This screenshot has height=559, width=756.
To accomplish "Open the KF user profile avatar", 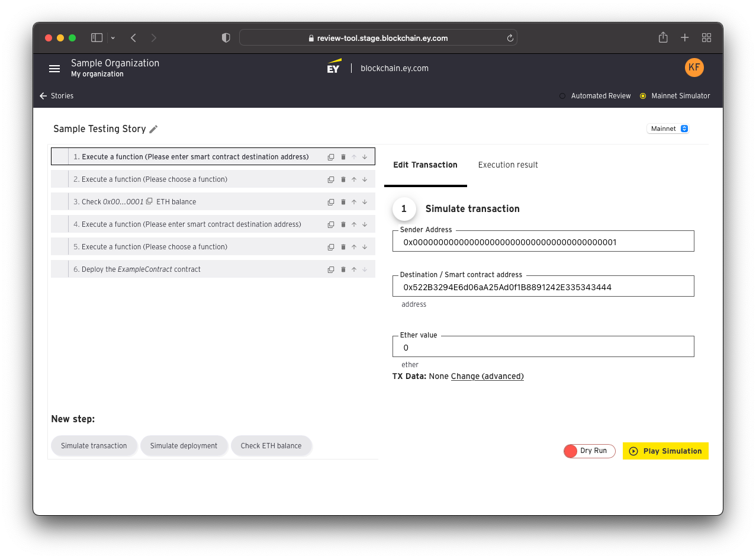I will click(694, 67).
